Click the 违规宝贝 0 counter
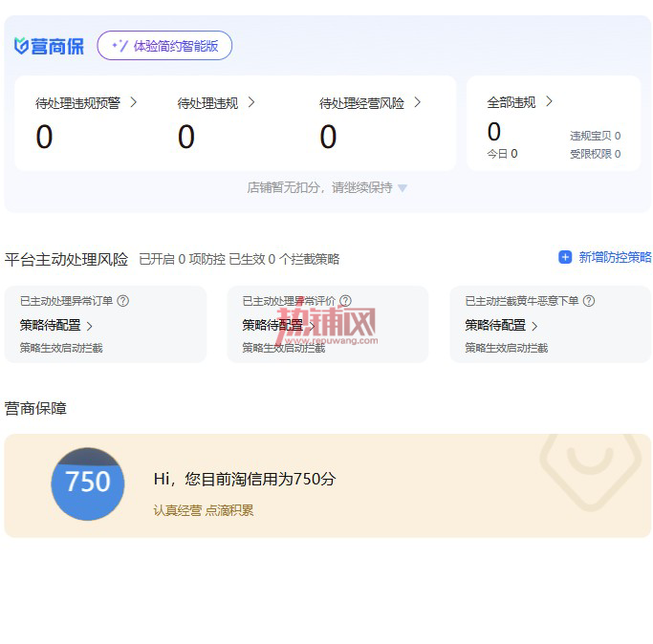This screenshot has height=644, width=653. click(x=595, y=136)
